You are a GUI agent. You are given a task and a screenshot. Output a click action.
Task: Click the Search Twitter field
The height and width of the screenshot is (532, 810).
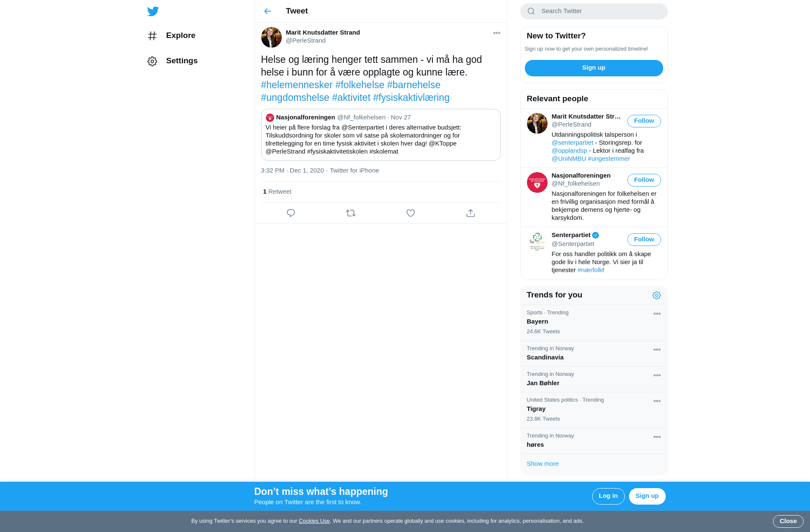[x=594, y=11]
